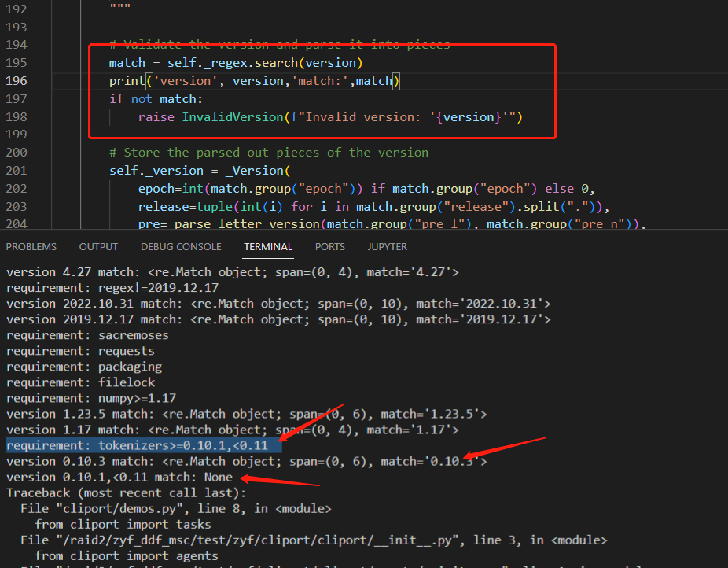The height and width of the screenshot is (568, 728).
Task: Switch to the PROBLEMS panel tab
Action: 31,246
